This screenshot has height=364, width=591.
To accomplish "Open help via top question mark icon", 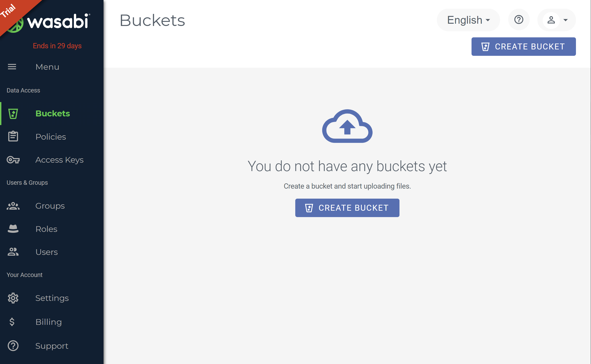I will tap(518, 20).
